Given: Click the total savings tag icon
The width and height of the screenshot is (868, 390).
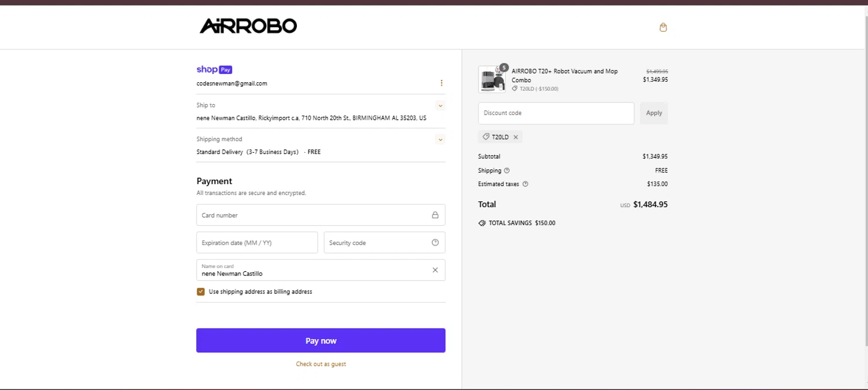Looking at the screenshot, I should tap(482, 223).
